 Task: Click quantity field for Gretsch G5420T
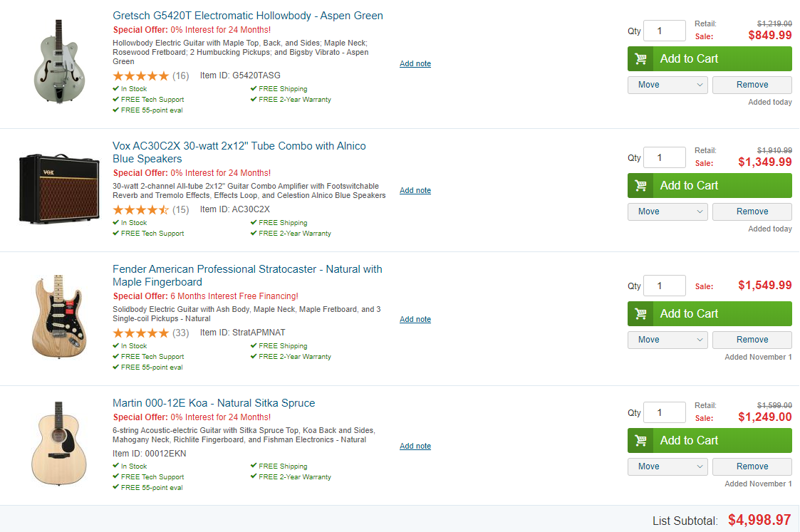coord(664,31)
